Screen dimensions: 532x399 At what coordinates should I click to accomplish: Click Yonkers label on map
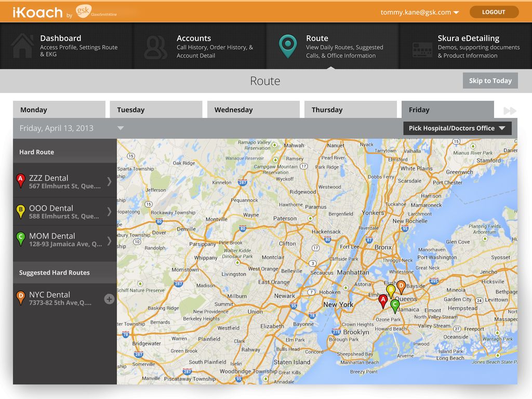(373, 212)
